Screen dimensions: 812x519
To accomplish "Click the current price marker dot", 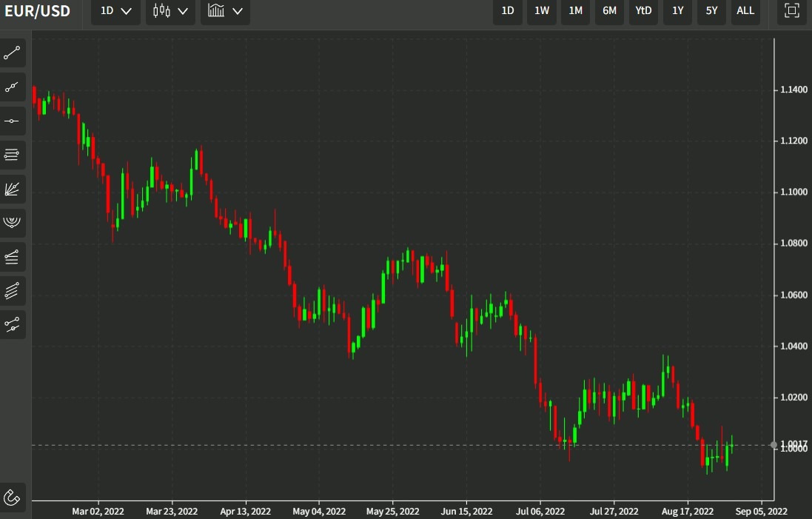I will (x=774, y=445).
